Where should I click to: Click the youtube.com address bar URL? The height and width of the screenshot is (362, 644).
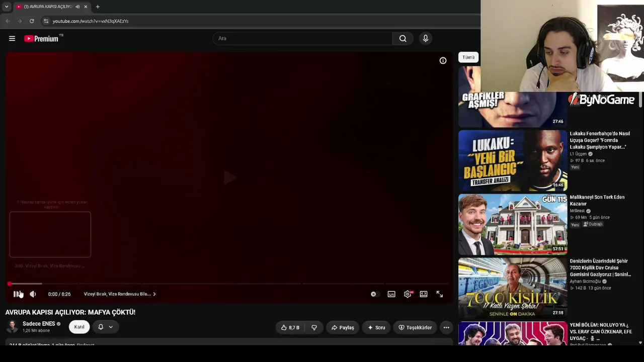tap(91, 21)
